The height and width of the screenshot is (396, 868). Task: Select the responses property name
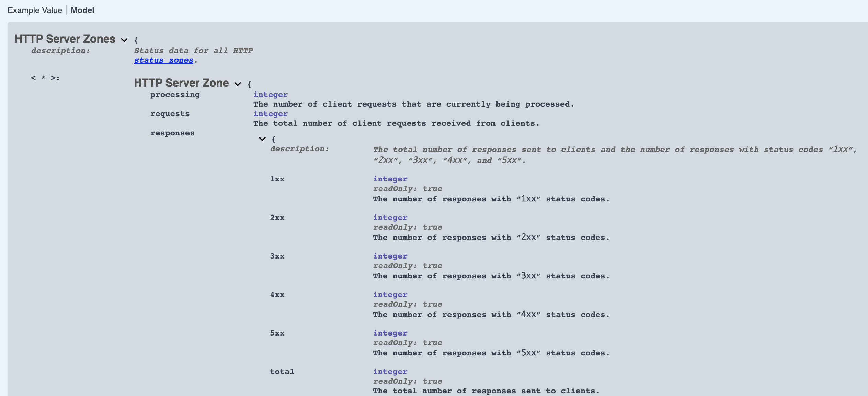click(x=172, y=133)
